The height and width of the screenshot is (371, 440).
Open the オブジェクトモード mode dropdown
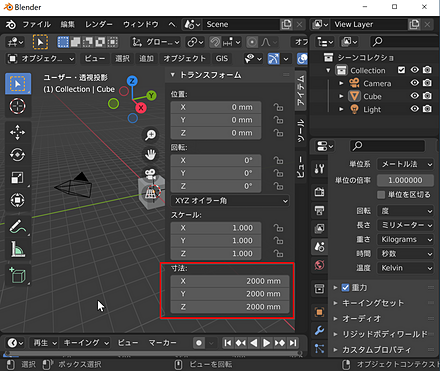[x=41, y=59]
